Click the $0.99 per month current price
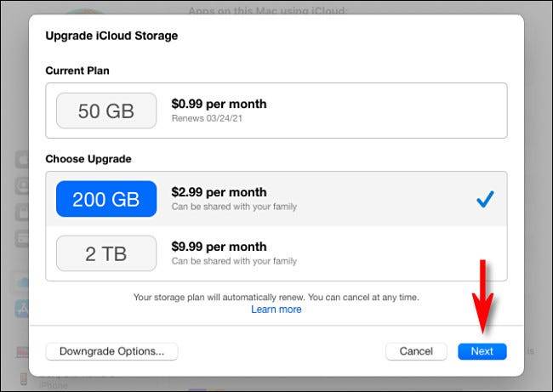This screenshot has width=553, height=392. [x=219, y=104]
